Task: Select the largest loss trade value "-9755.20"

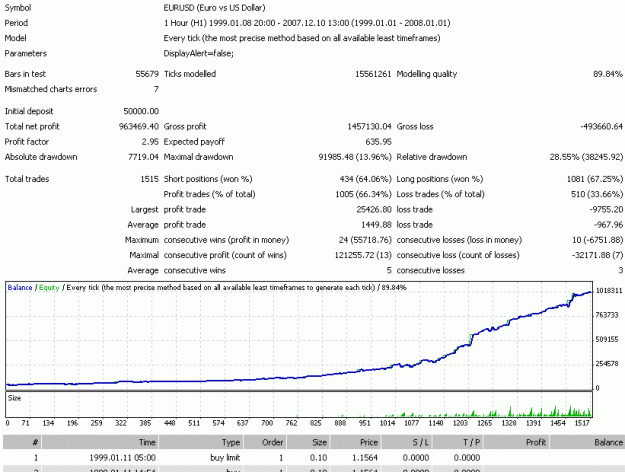Action: pyautogui.click(x=606, y=209)
